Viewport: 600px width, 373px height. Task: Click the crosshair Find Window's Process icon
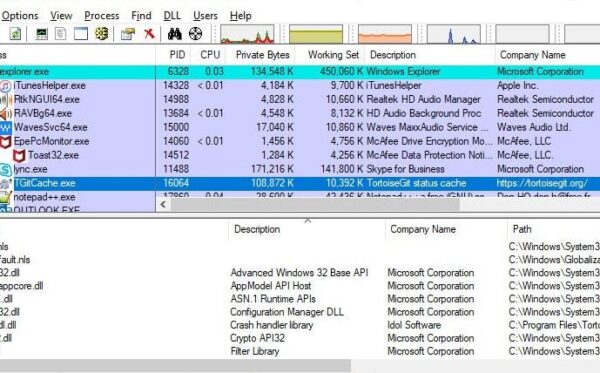pos(195,34)
